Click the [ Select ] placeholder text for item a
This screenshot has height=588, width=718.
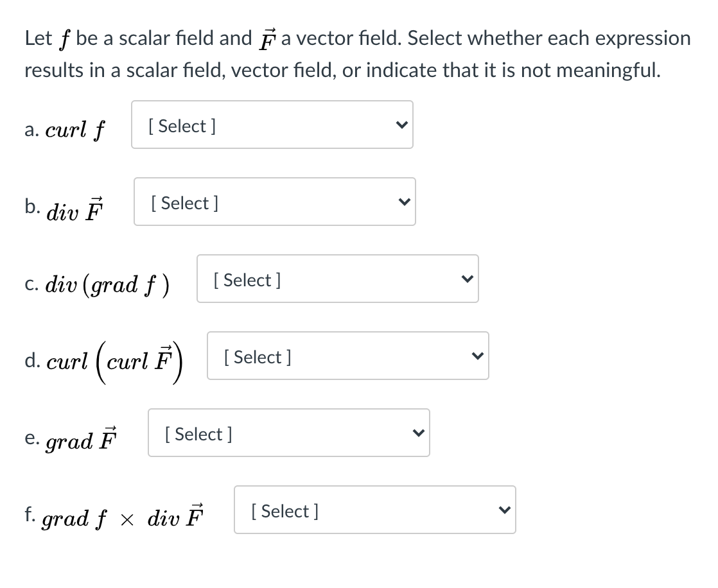click(181, 126)
